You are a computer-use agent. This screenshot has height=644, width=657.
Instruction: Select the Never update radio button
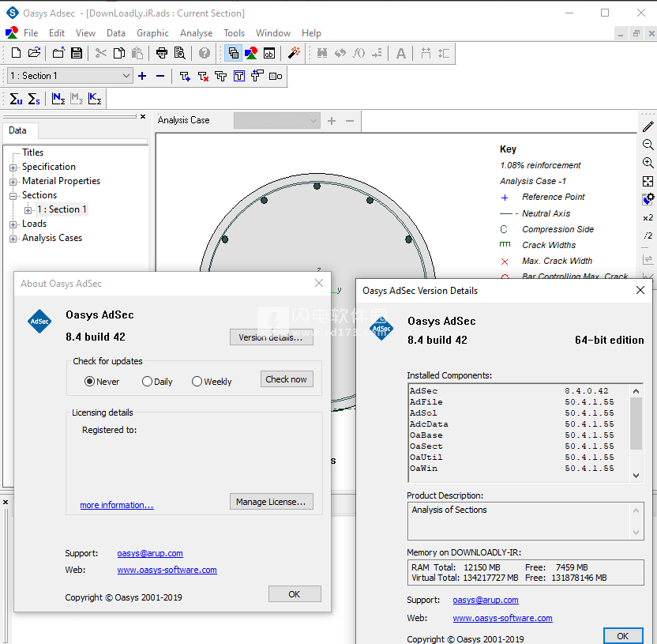[x=89, y=381]
